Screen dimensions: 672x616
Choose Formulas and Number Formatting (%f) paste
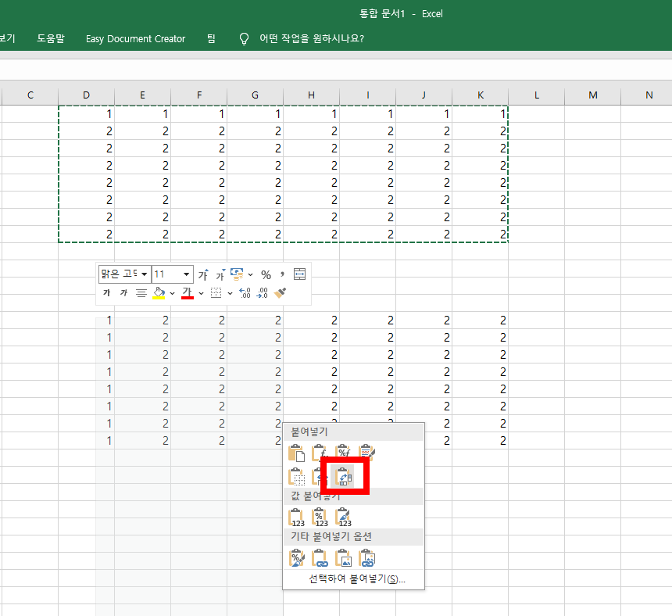[x=343, y=453]
